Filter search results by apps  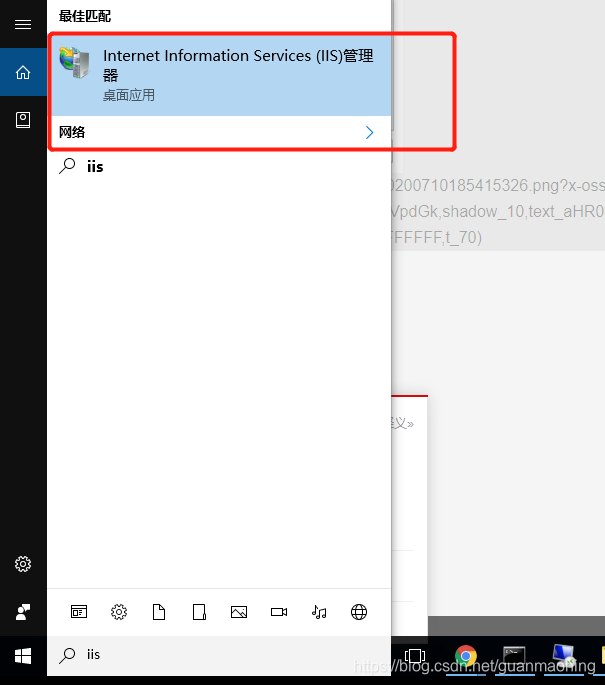[79, 612]
